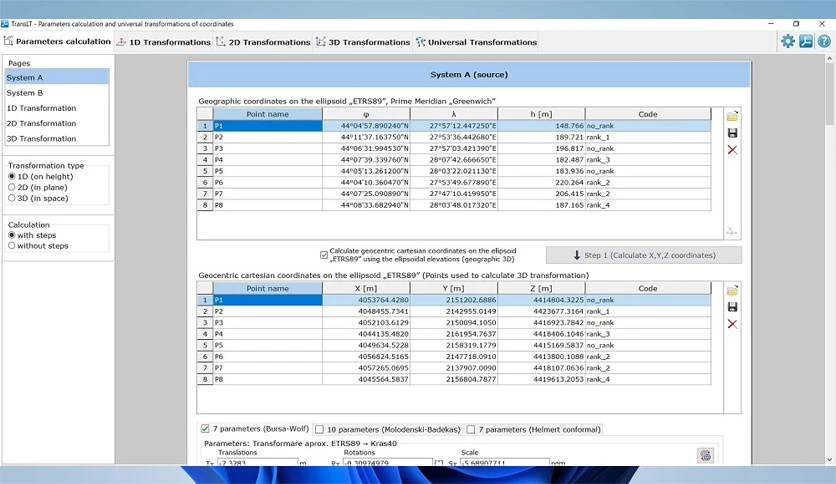Delete rows in geographic coordinates table
This screenshot has width=836, height=484.
(733, 150)
